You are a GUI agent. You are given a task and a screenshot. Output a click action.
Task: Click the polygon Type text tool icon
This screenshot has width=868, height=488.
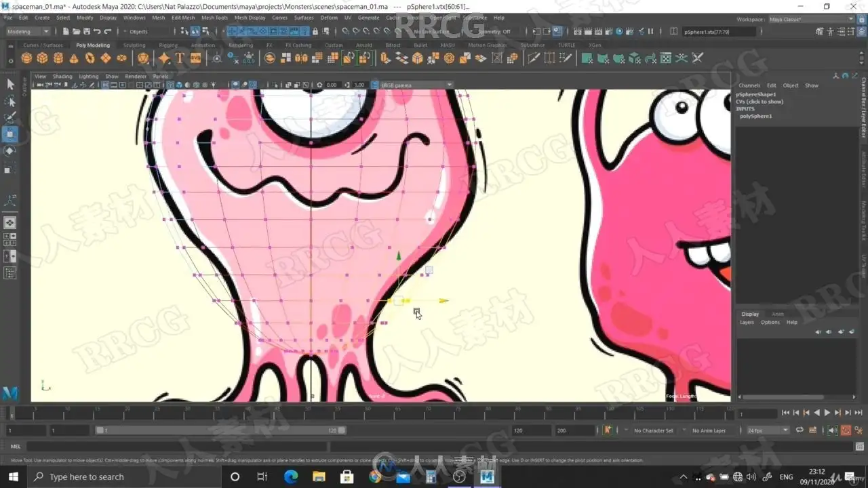pyautogui.click(x=180, y=58)
